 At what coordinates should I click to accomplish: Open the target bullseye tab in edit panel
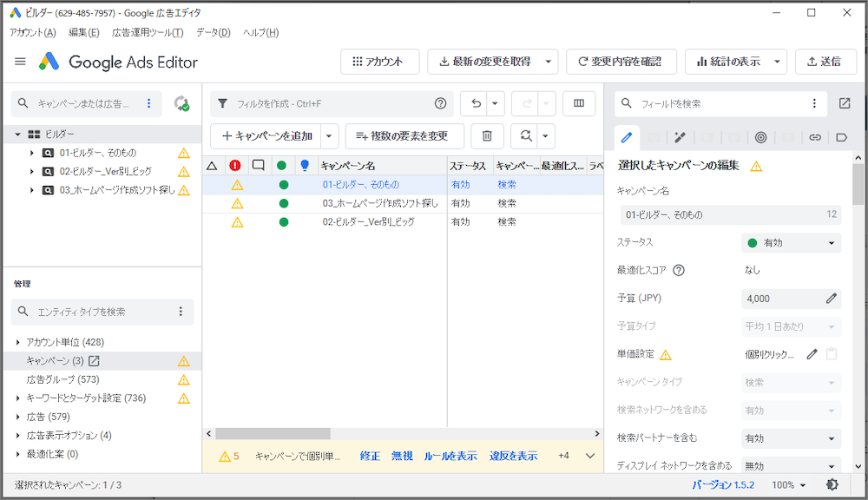[x=761, y=137]
